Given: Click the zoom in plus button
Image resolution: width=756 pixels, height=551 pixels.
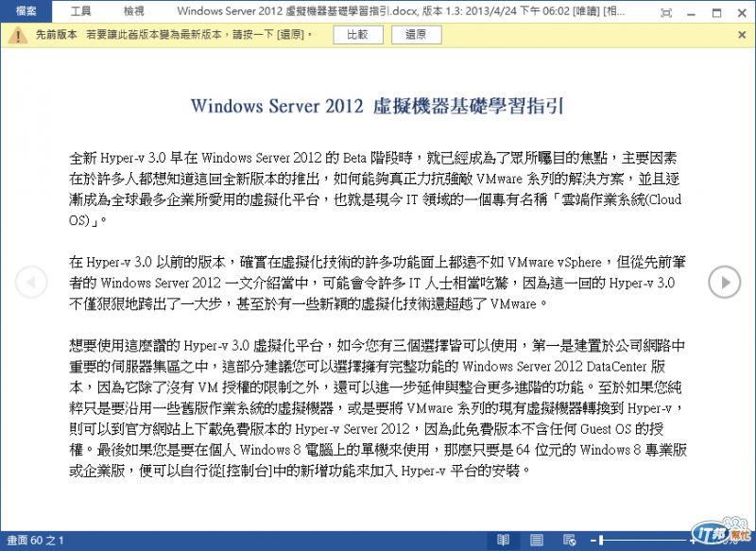Looking at the screenshot, I should pos(693,541).
